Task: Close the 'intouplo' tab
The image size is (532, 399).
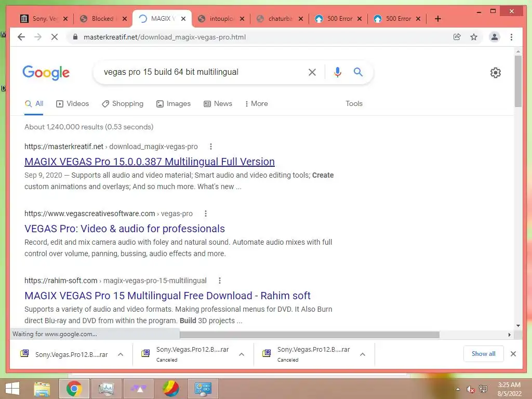Action: (x=242, y=19)
